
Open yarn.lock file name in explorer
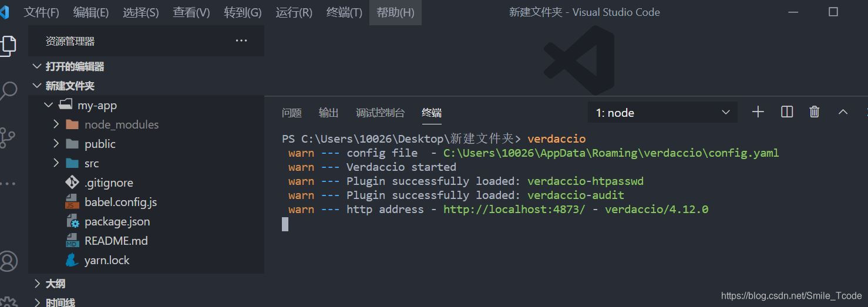pos(107,260)
